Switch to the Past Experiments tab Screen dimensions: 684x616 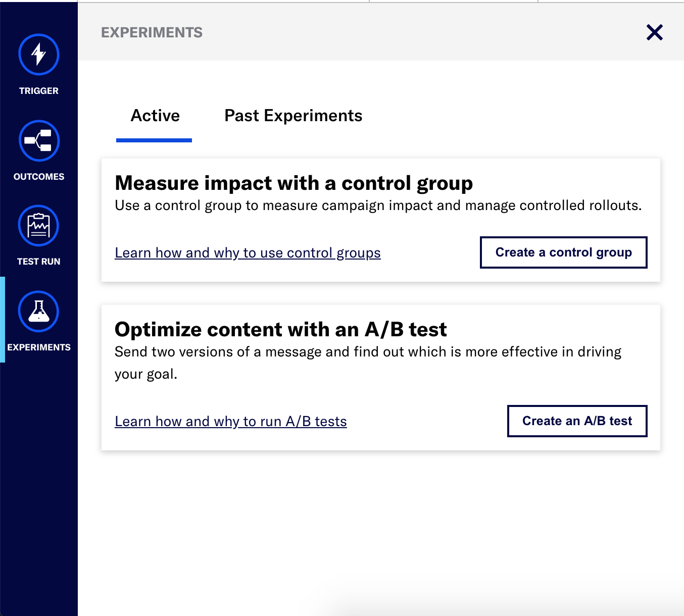(x=294, y=116)
